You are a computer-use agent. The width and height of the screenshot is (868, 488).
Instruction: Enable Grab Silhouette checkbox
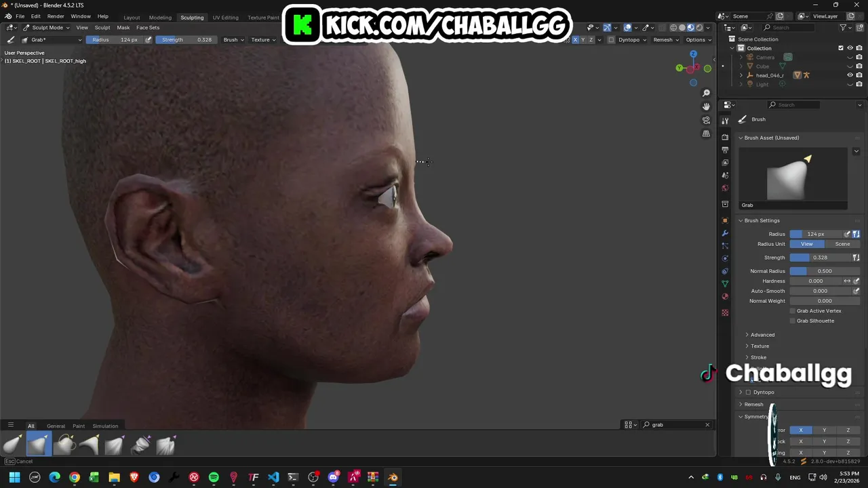[793, 321]
